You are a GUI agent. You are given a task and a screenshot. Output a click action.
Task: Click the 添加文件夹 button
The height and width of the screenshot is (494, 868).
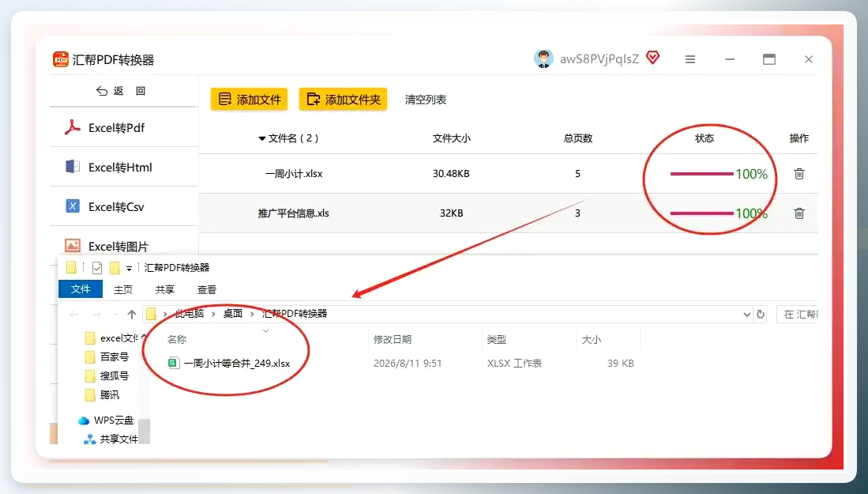pos(344,99)
